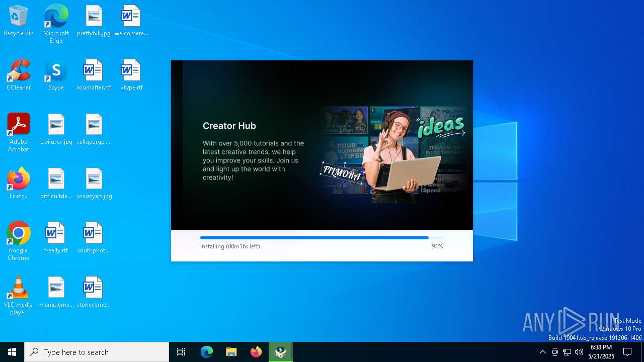The width and height of the screenshot is (644, 362).
Task: Select manageme... image file
Action: (x=56, y=293)
